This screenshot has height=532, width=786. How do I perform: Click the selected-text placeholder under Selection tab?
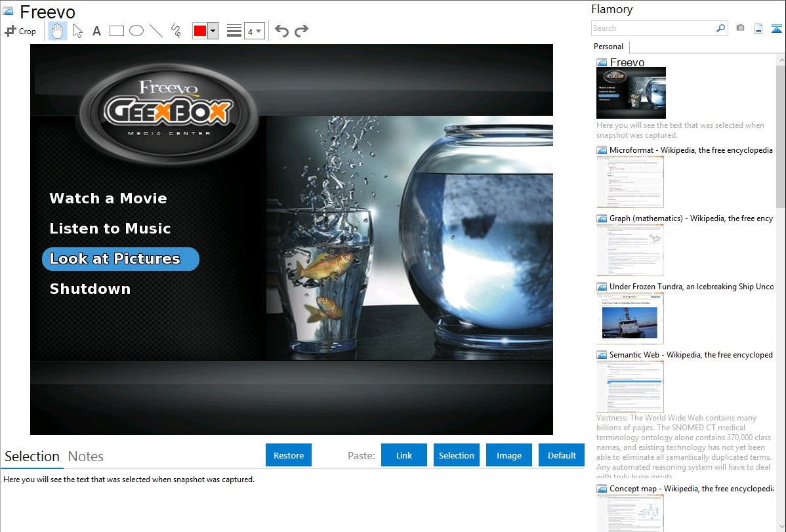click(x=129, y=480)
